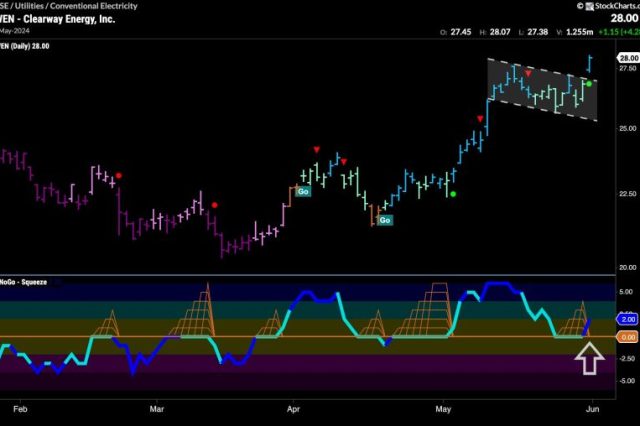The image size is (640, 426).
Task: Click the large 28.00 last price
Action: click(624, 18)
